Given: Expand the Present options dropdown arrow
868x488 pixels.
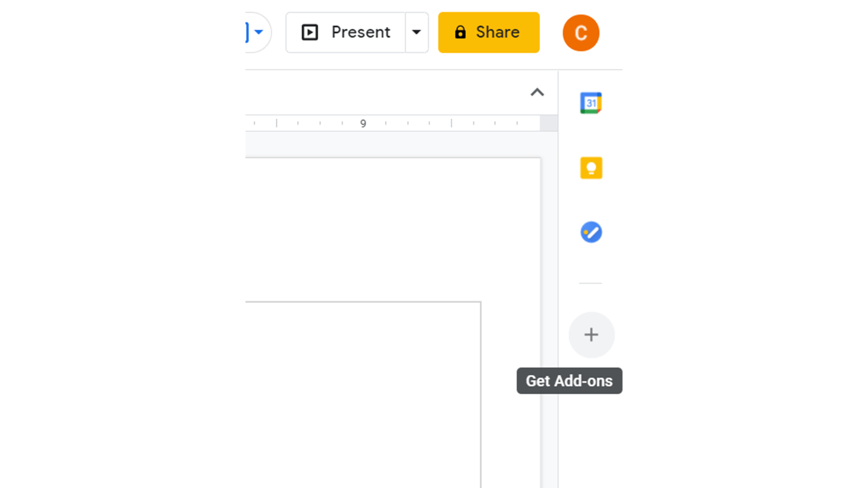Looking at the screenshot, I should tap(417, 33).
